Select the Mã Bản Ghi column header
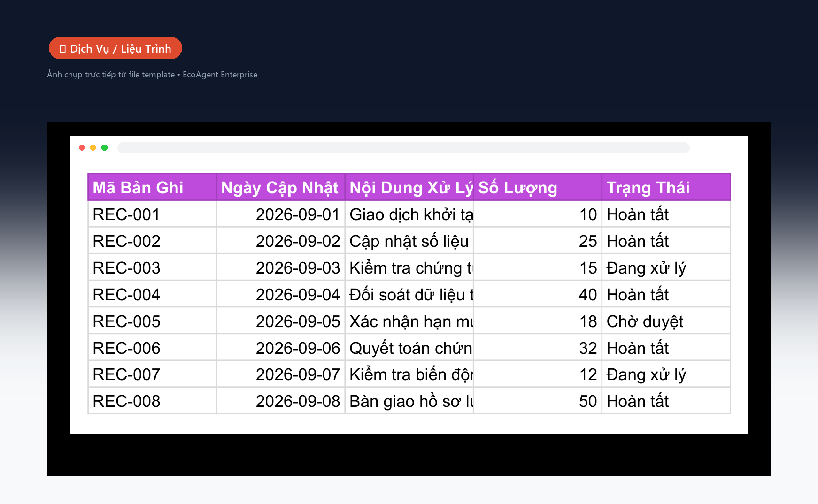818x504 pixels. point(152,187)
